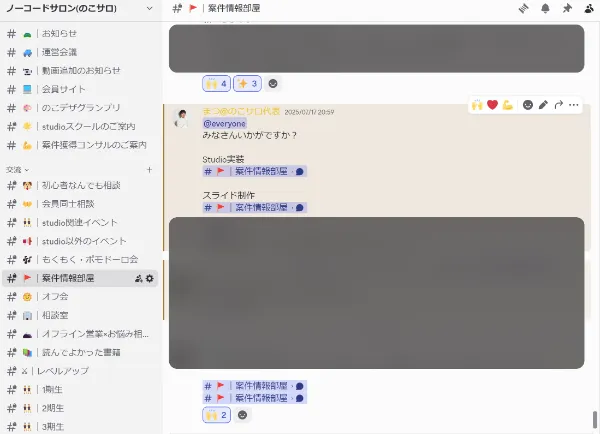Open the レベルアップ channel
Image resolution: width=600 pixels, height=434 pixels.
click(x=80, y=371)
